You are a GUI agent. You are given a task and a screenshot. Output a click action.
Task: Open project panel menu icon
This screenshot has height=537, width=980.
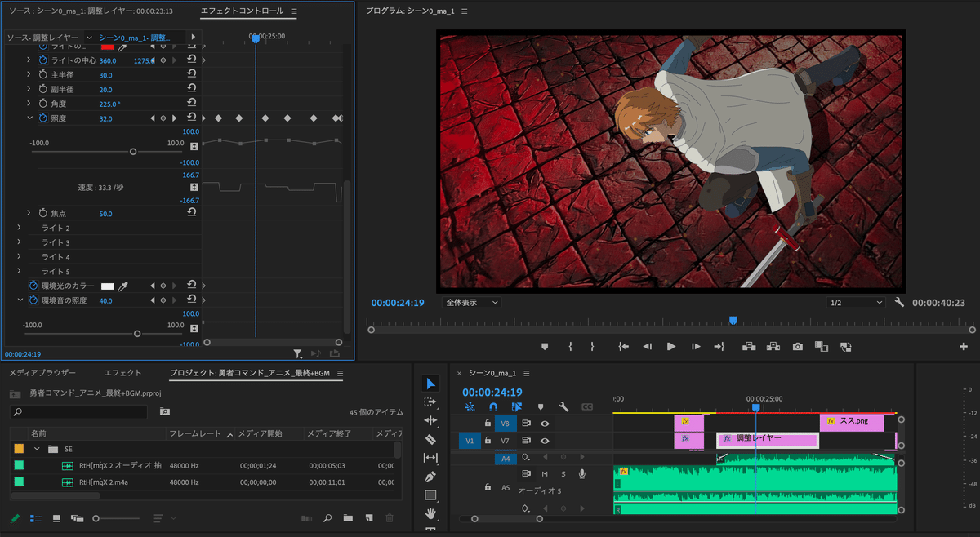(340, 373)
